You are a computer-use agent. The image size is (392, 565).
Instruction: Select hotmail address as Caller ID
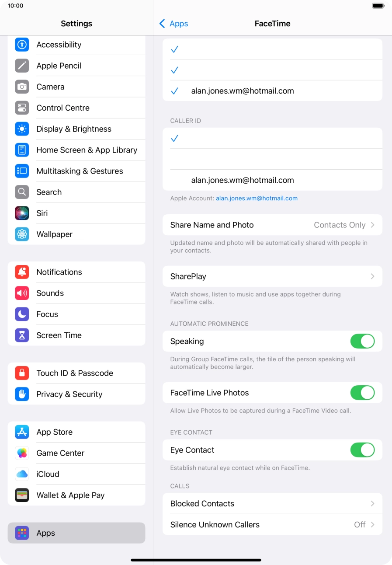272,180
